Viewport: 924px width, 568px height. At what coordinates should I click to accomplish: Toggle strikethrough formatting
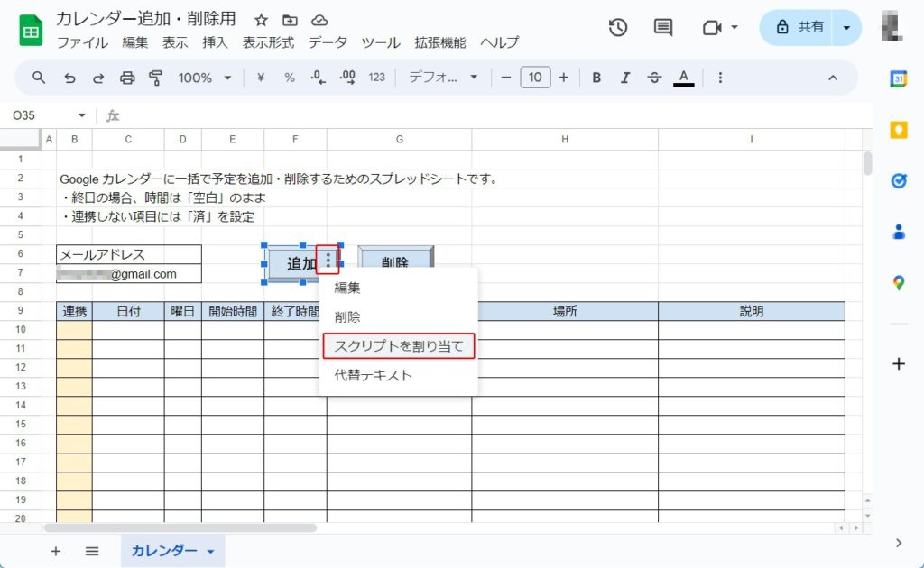click(654, 78)
